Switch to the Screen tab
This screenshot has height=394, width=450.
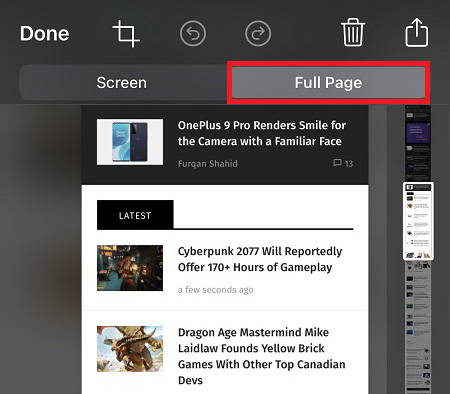122,83
